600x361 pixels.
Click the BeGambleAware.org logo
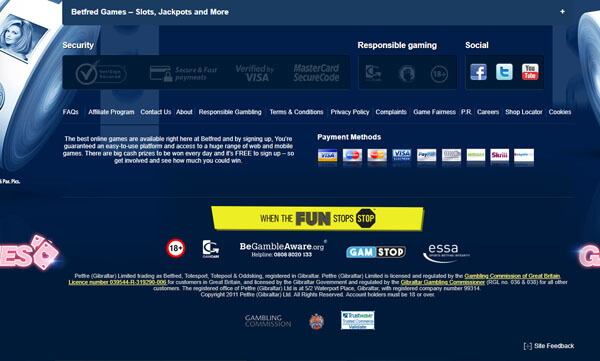(x=283, y=249)
